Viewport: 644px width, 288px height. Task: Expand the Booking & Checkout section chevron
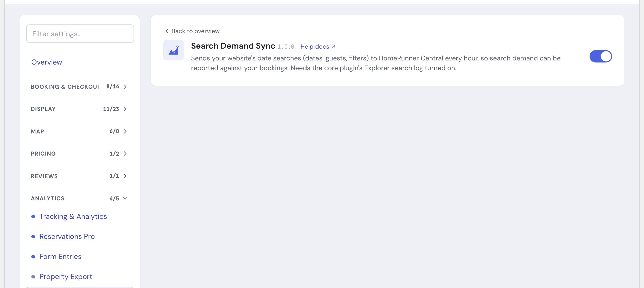click(x=125, y=87)
